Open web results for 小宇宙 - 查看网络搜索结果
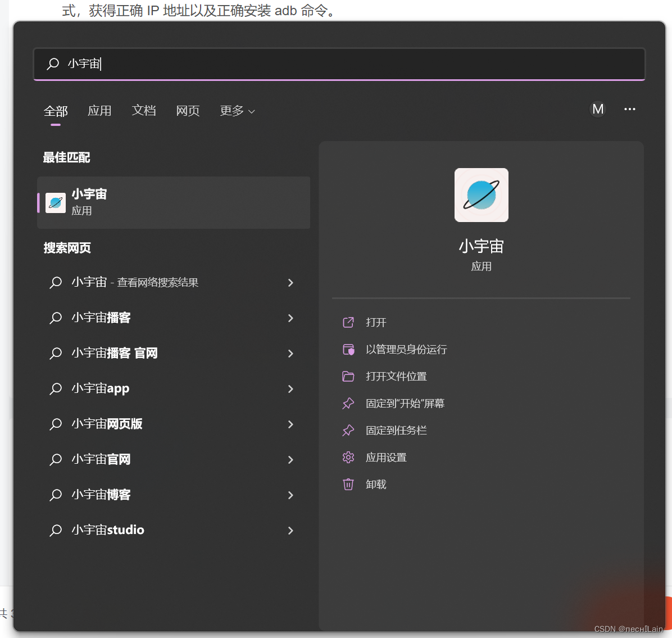The height and width of the screenshot is (638, 672). 135,282
